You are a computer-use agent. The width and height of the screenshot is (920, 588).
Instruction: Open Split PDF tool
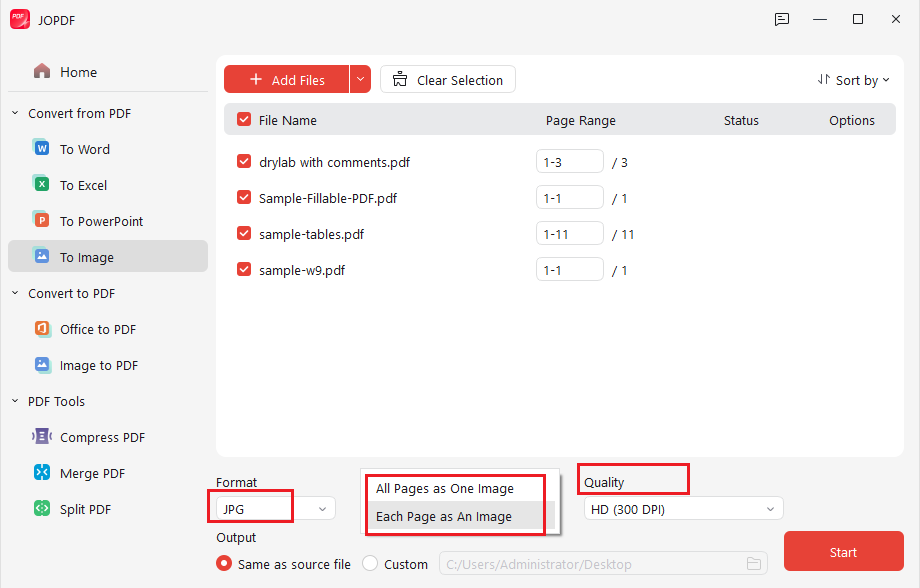coord(108,509)
